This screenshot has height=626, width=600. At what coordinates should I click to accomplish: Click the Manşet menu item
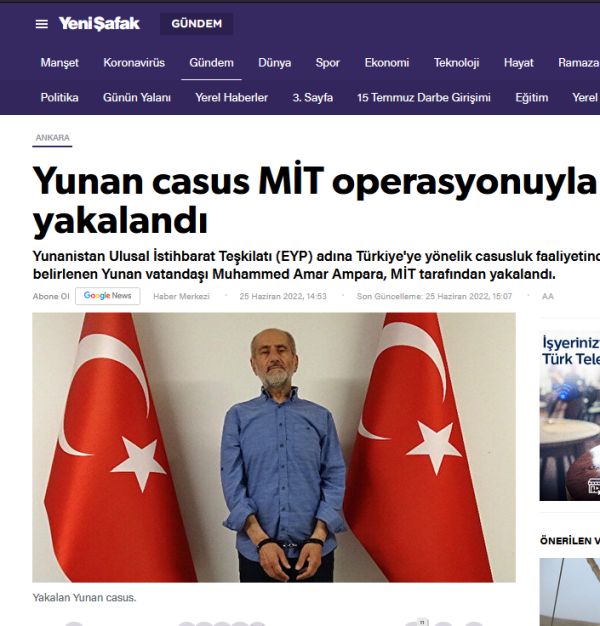coord(59,63)
